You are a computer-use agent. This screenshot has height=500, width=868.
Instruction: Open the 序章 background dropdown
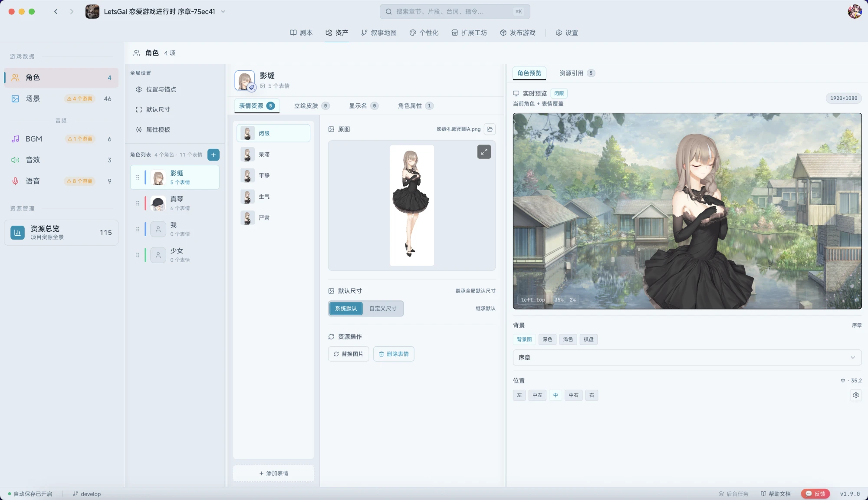point(687,358)
